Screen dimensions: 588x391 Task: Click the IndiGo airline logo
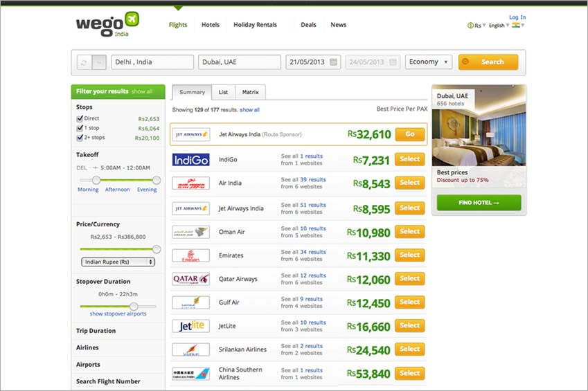tap(191, 160)
